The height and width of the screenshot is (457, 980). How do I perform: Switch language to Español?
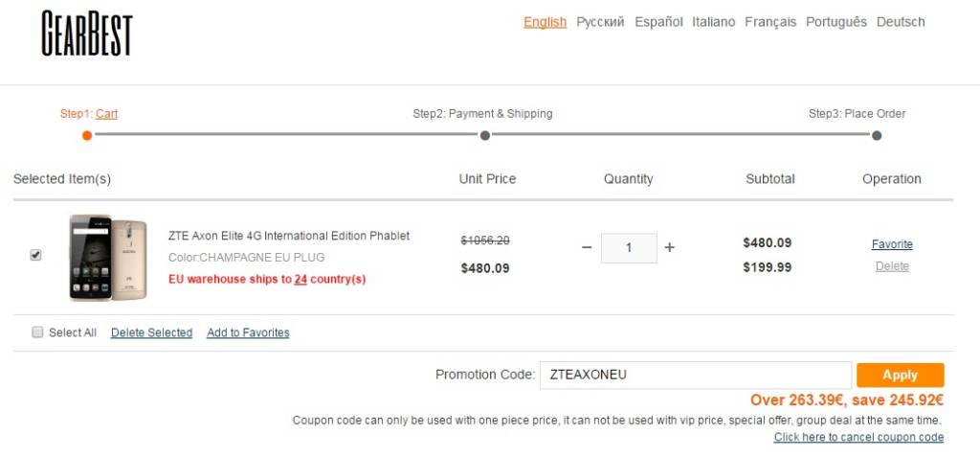click(658, 22)
